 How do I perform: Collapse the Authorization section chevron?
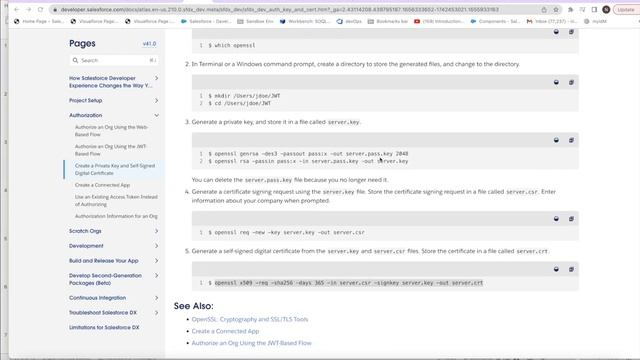pos(156,116)
